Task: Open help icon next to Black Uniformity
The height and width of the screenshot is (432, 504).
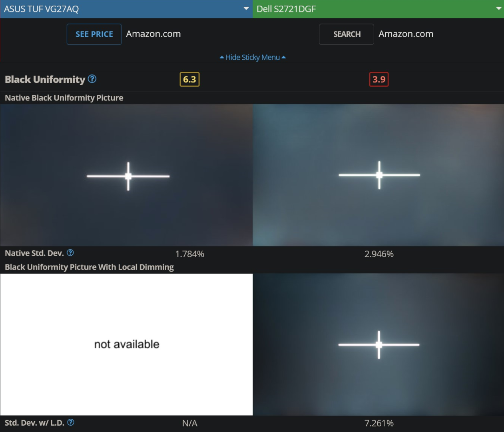Action: pyautogui.click(x=92, y=79)
